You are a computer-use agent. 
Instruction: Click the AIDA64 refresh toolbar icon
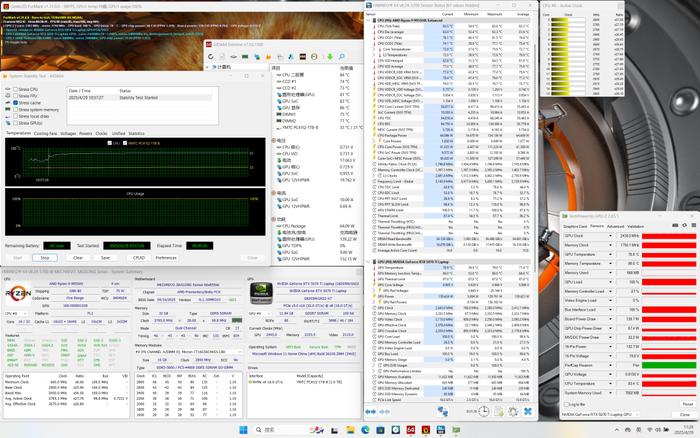[211, 57]
